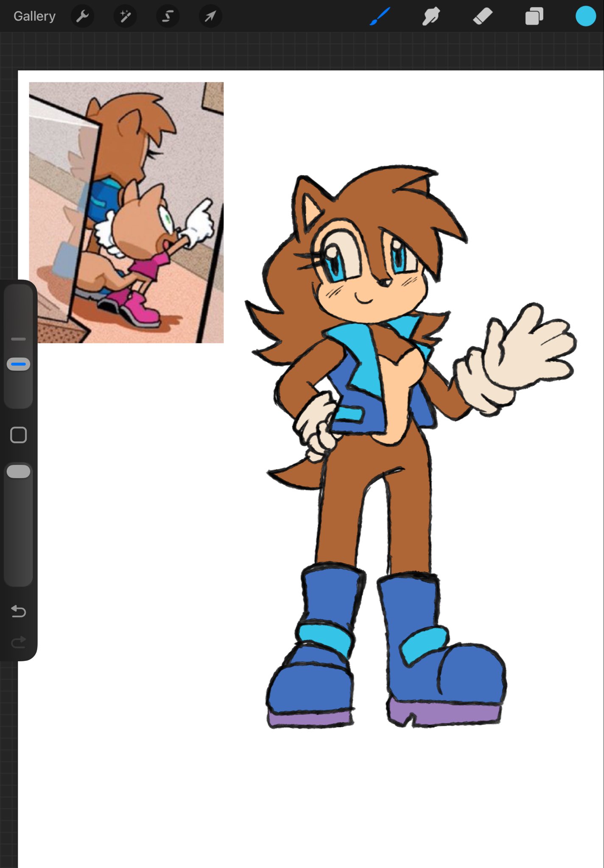Tap the square Modify button in sidebar
The image size is (604, 868).
click(18, 435)
